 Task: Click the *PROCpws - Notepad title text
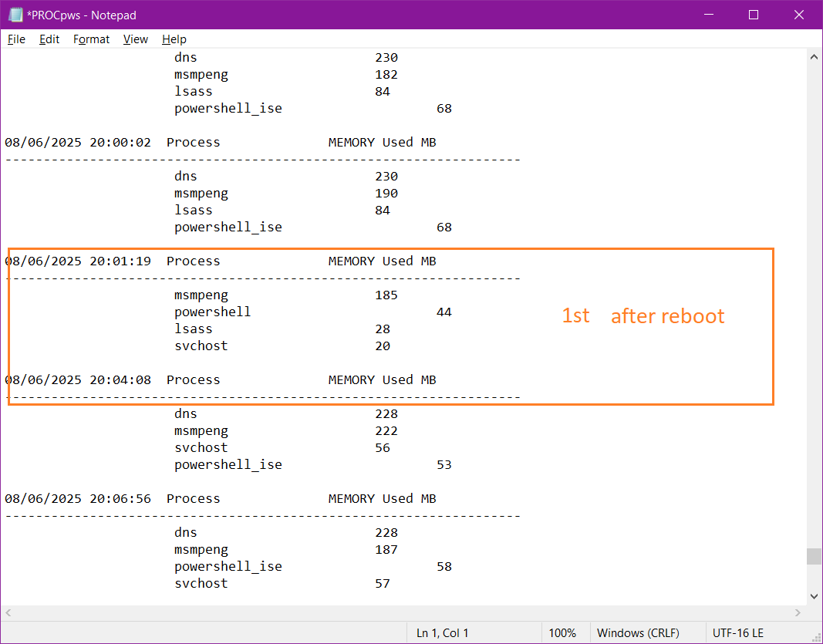coord(81,15)
